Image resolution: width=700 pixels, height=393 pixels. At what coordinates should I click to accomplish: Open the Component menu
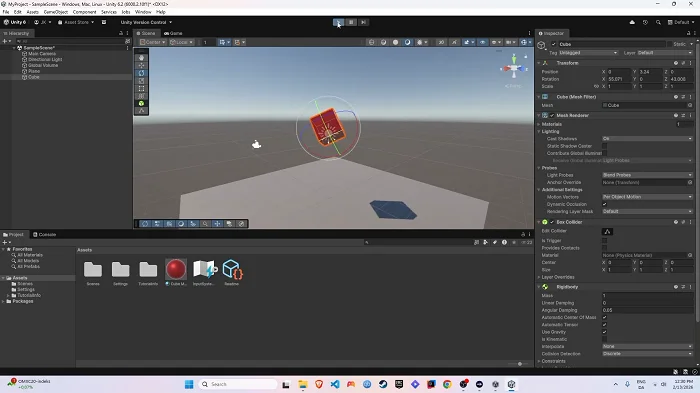(x=84, y=12)
